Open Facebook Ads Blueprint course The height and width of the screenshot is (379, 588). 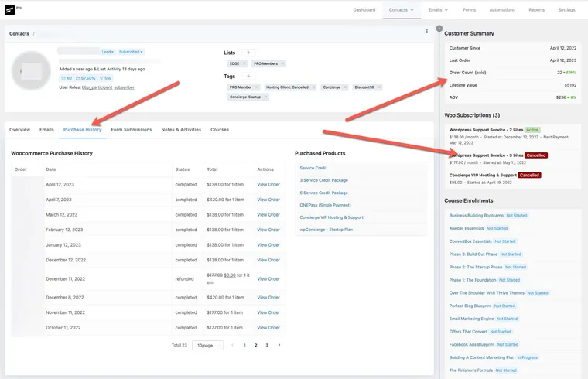point(472,344)
